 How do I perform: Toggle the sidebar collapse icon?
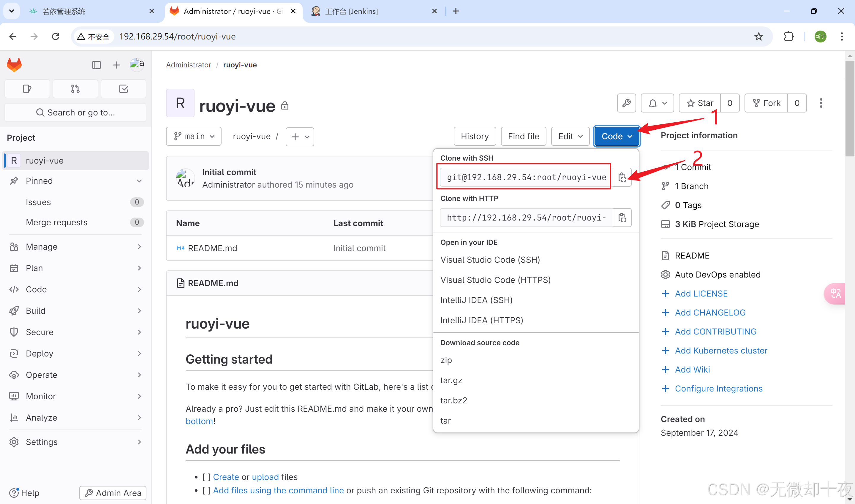pyautogui.click(x=97, y=65)
